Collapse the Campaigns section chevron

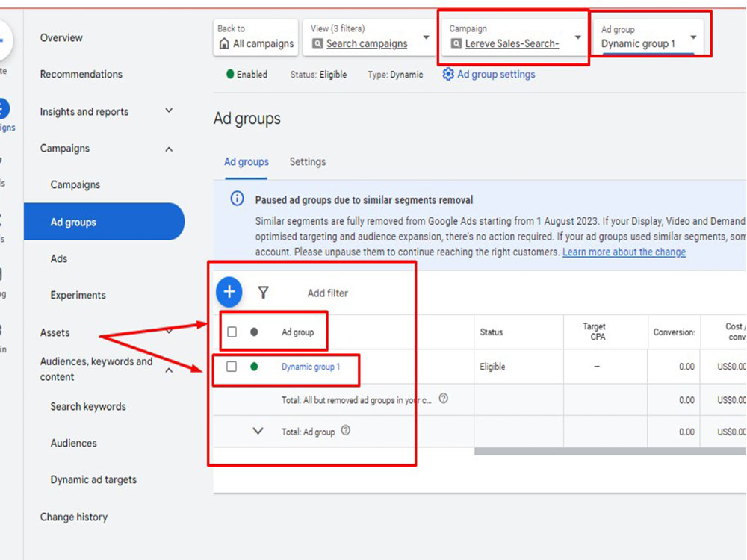(169, 149)
